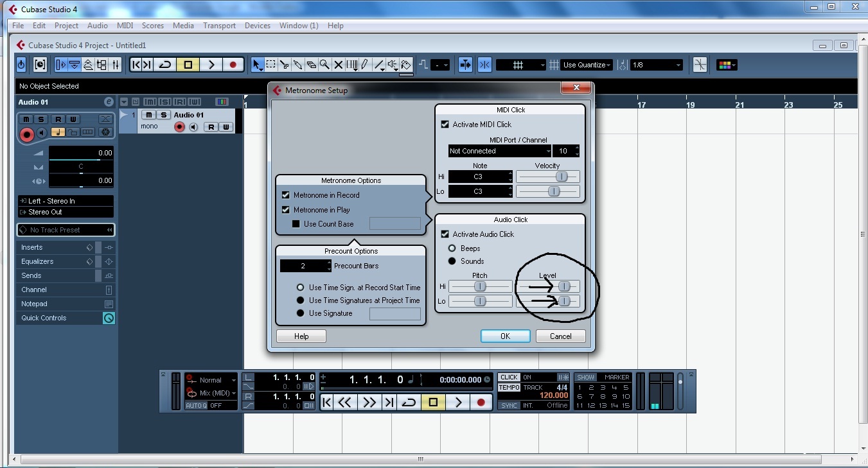Open the MIDI menu

coord(125,26)
